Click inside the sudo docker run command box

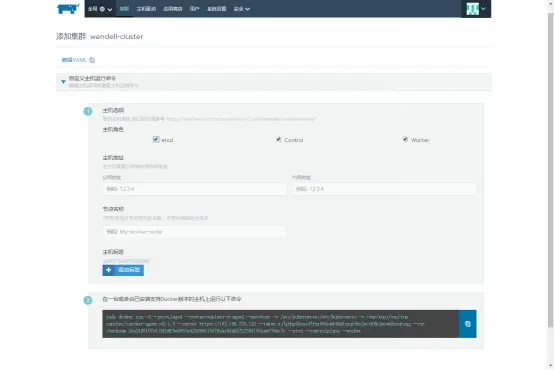(x=280, y=324)
